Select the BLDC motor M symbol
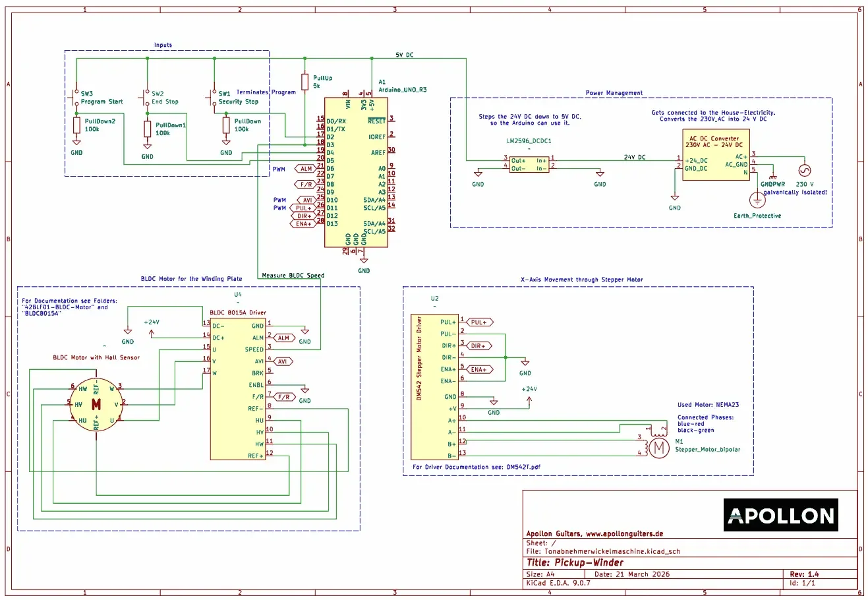 96,404
